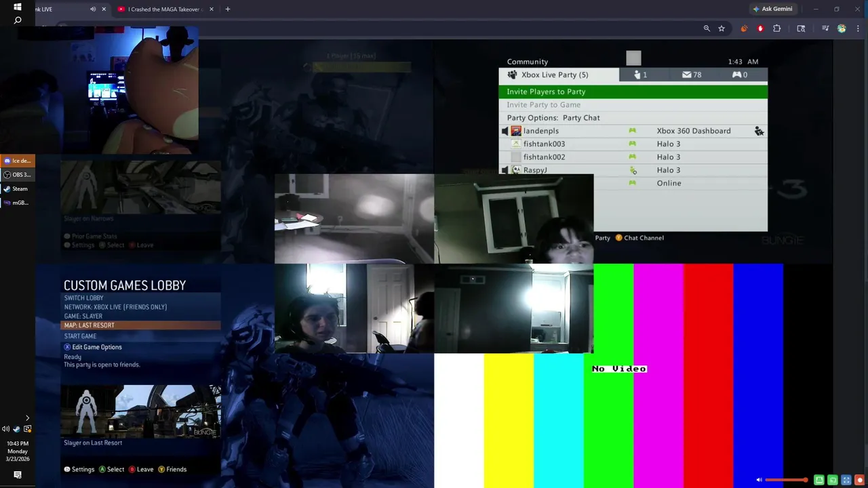The height and width of the screenshot is (488, 868).
Task: Open the OBS taskbar item
Action: tap(18, 175)
